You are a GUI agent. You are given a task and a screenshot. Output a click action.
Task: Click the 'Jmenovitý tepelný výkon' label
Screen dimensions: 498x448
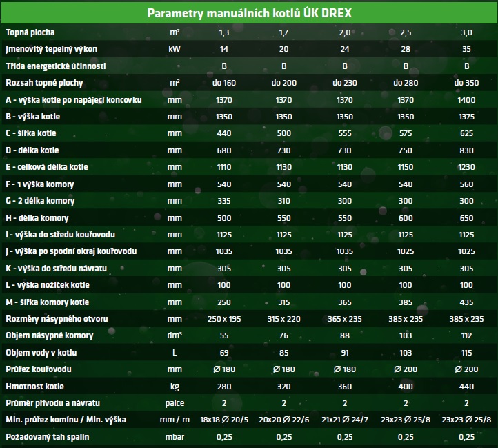pyautogui.click(x=52, y=49)
